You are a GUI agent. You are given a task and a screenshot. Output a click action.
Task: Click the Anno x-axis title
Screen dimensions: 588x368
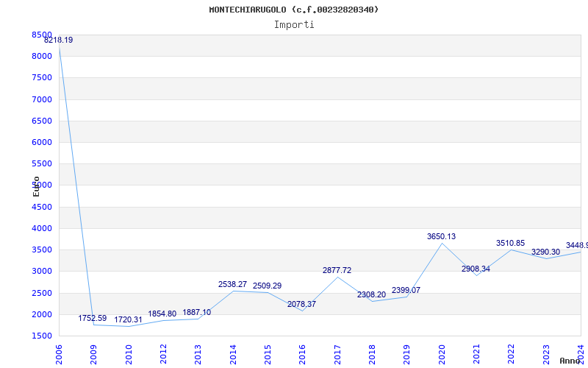(570, 361)
